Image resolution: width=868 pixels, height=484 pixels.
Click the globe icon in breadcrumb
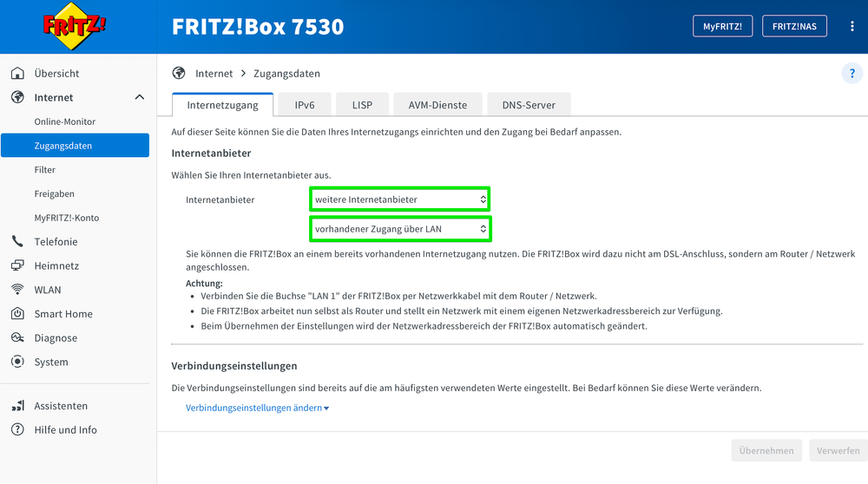[x=180, y=74]
